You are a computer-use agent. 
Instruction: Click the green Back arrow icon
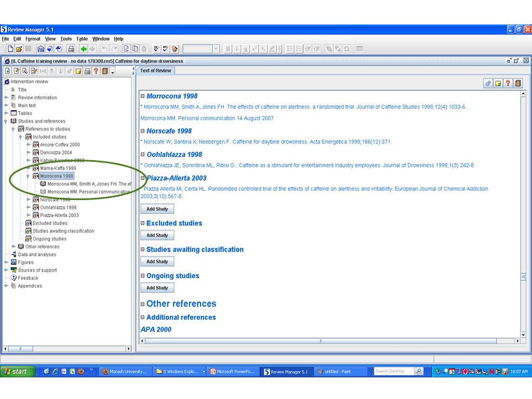point(84,49)
